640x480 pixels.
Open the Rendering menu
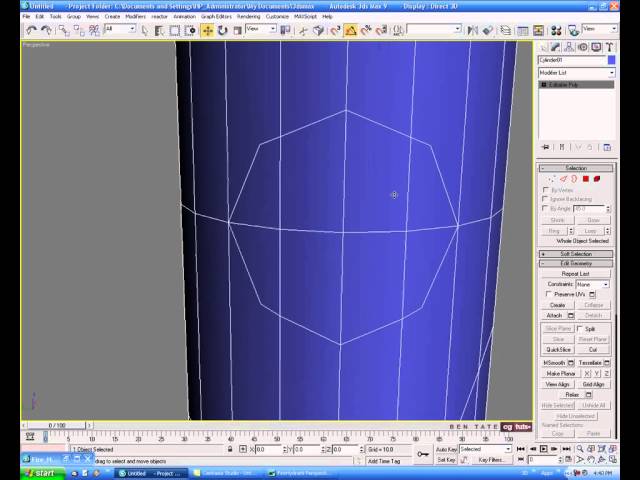[x=248, y=16]
